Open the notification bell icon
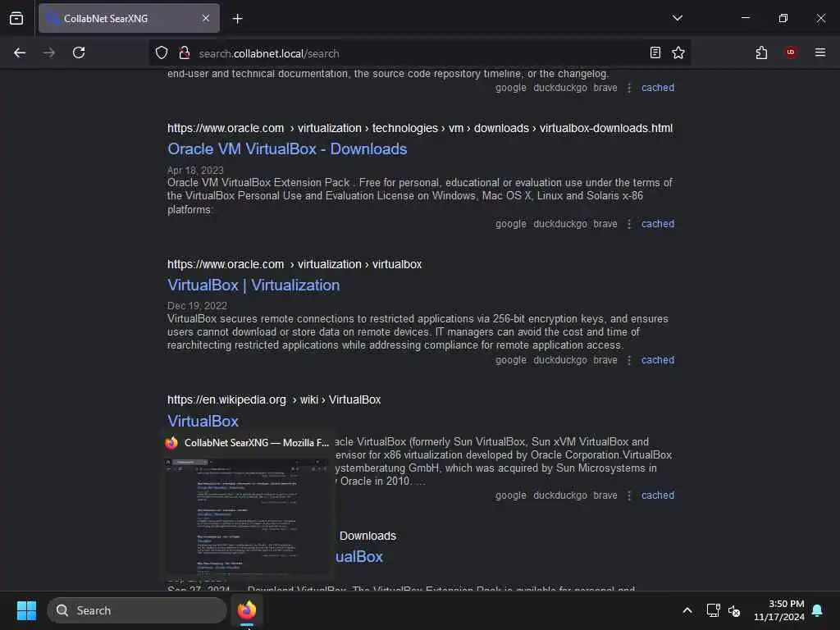840x630 pixels. 818,610
